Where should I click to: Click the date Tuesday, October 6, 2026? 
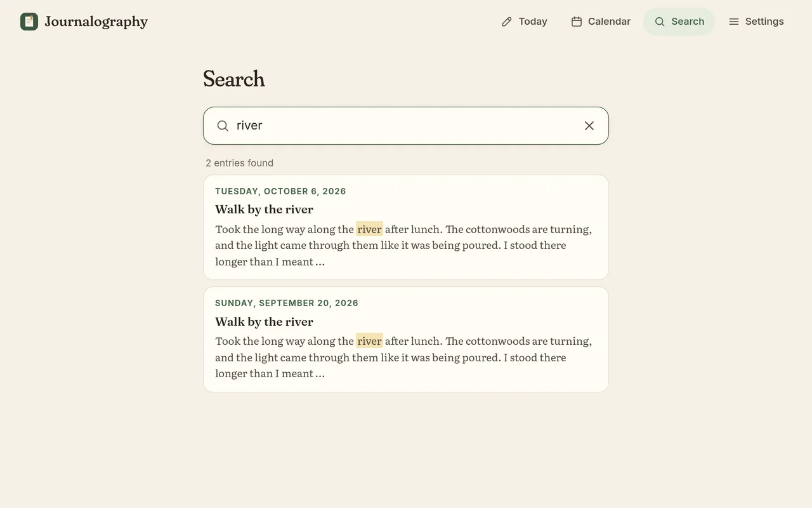coord(280,191)
